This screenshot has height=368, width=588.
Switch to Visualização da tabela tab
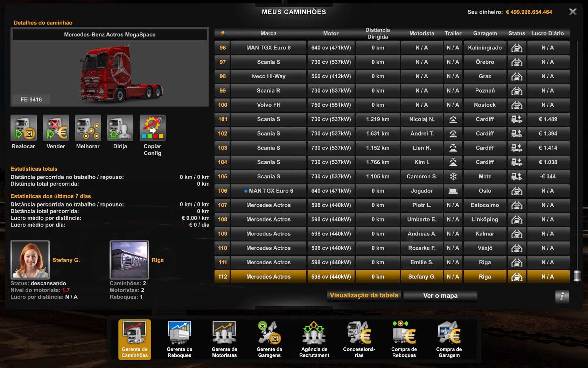click(364, 295)
